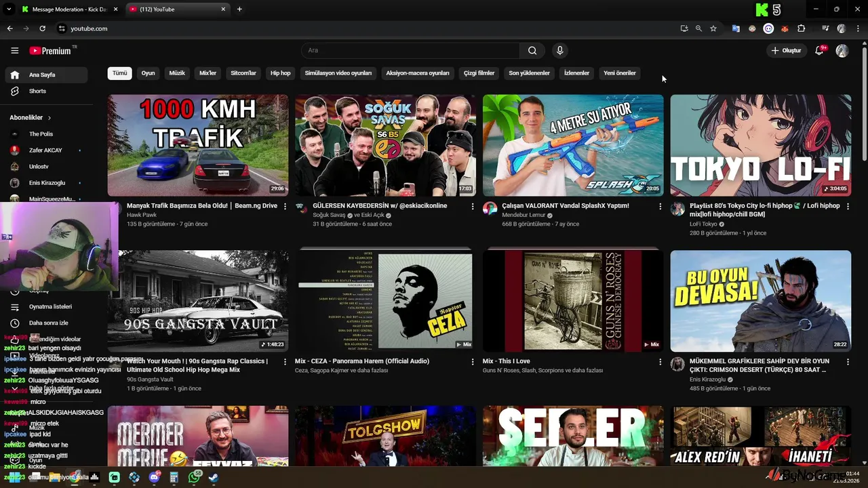Open Steam from the taskbar
Screen dimensions: 868x488
213,477
